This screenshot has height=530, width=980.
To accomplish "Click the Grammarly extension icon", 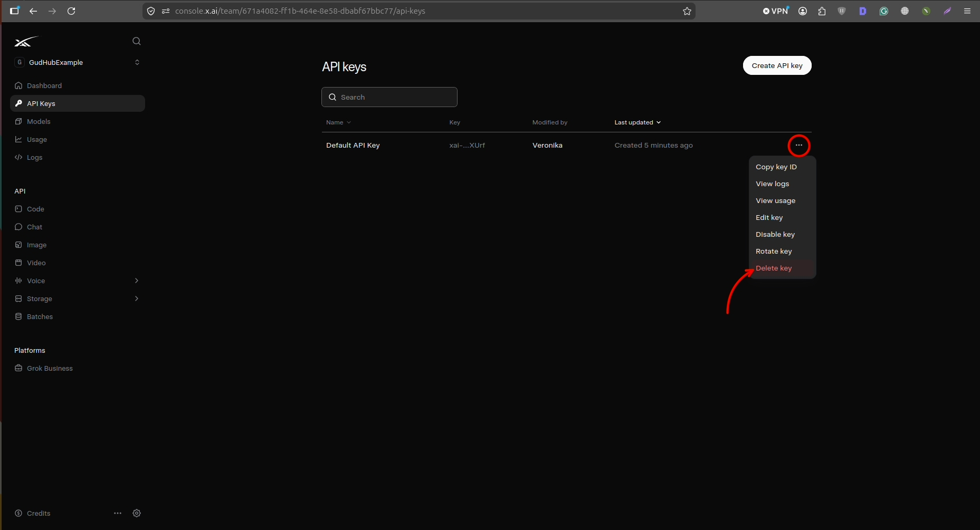I will point(884,11).
